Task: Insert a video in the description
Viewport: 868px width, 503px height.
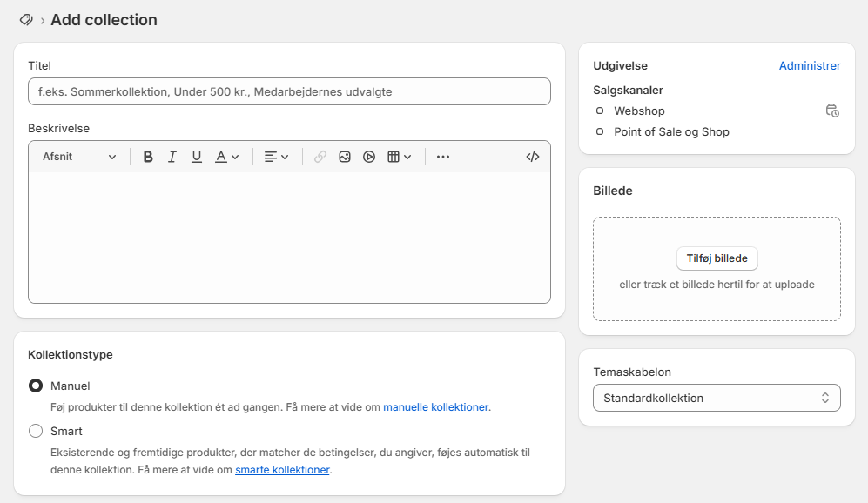Action: point(369,157)
